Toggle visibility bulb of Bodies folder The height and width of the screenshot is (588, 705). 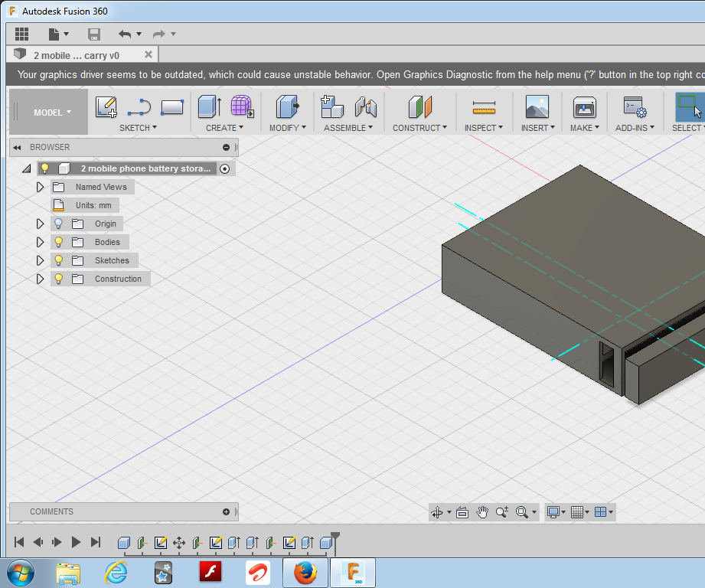click(x=58, y=242)
